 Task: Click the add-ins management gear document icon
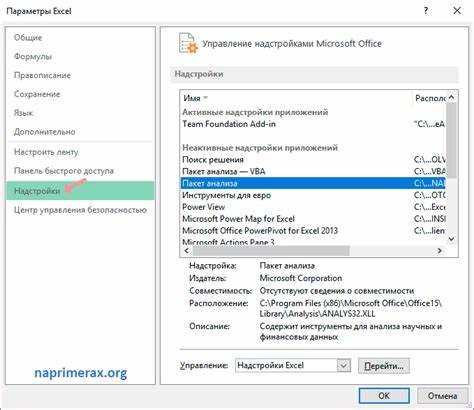click(x=188, y=43)
